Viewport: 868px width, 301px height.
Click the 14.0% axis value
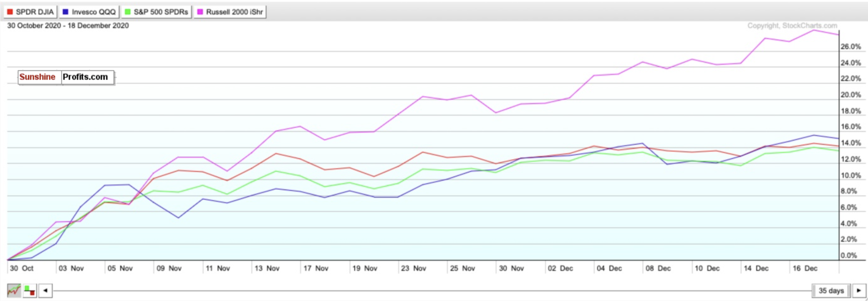(x=851, y=143)
